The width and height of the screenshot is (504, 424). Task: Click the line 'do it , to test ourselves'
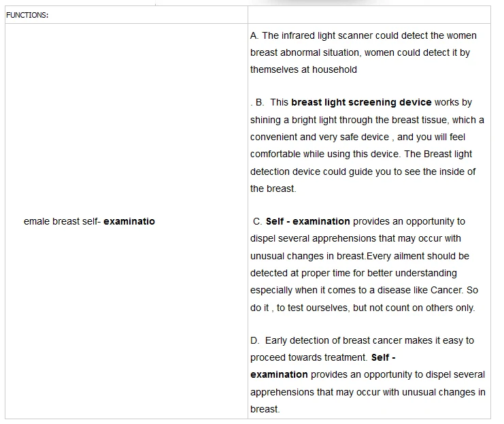click(x=363, y=308)
